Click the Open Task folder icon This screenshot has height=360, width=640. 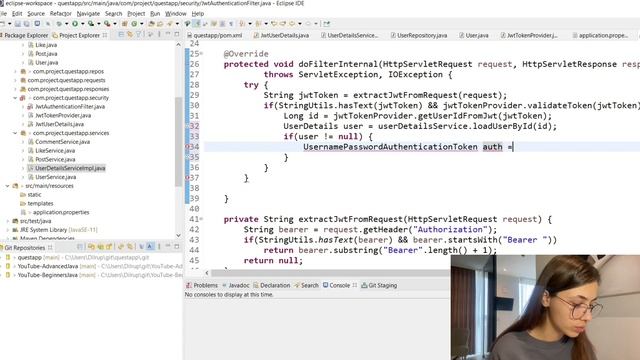[160, 24]
